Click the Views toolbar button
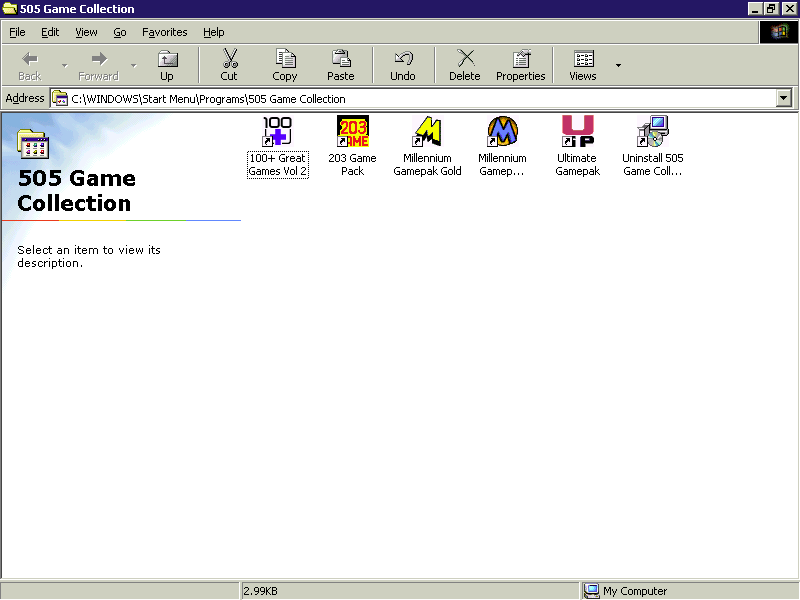The image size is (800, 600). [583, 65]
